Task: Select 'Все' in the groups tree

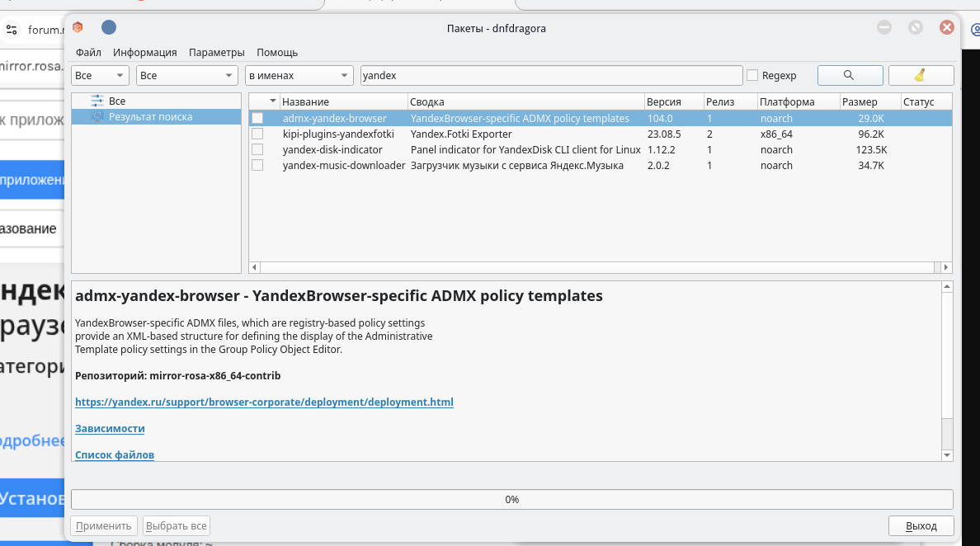Action: (x=117, y=101)
